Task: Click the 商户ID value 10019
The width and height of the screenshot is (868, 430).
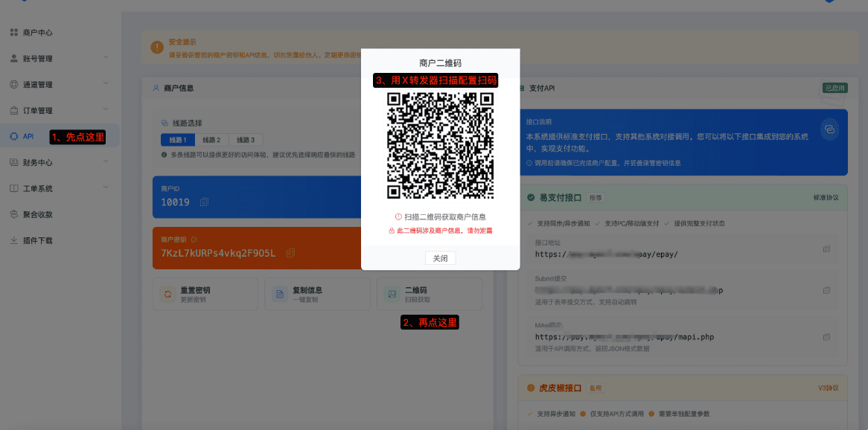Action: [x=175, y=202]
